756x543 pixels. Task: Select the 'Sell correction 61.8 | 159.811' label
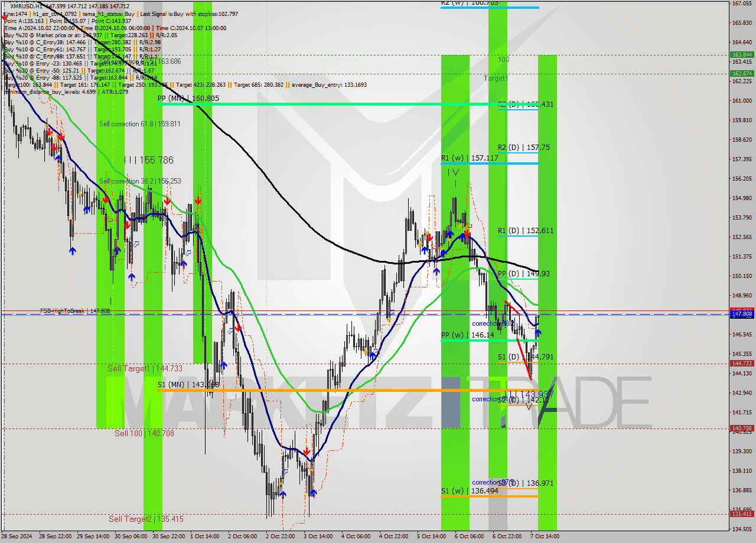point(140,124)
